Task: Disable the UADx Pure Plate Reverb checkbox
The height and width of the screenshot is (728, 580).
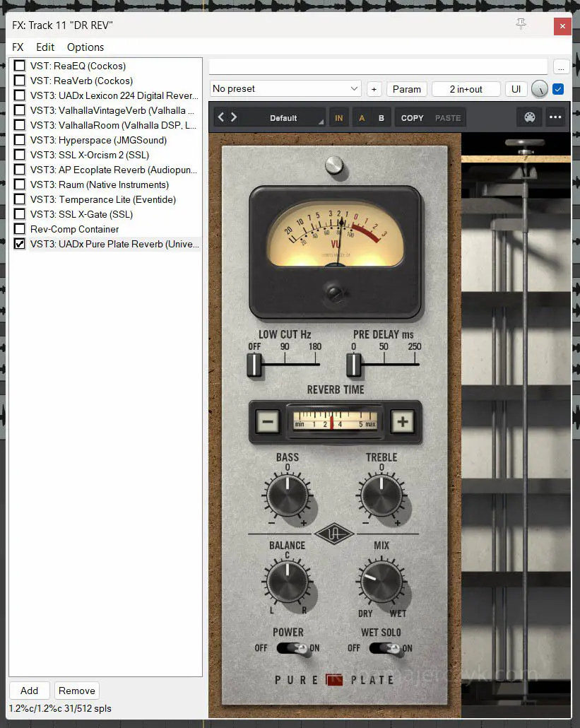Action: [20, 244]
